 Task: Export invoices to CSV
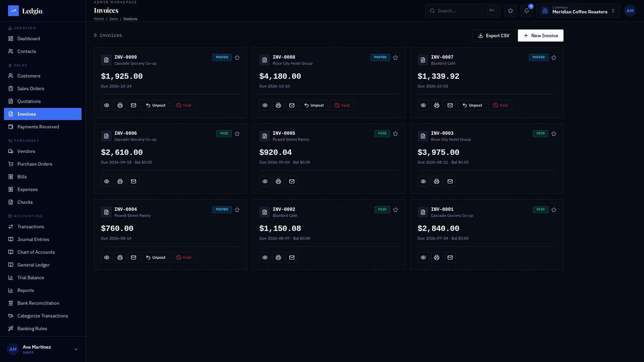[493, 35]
